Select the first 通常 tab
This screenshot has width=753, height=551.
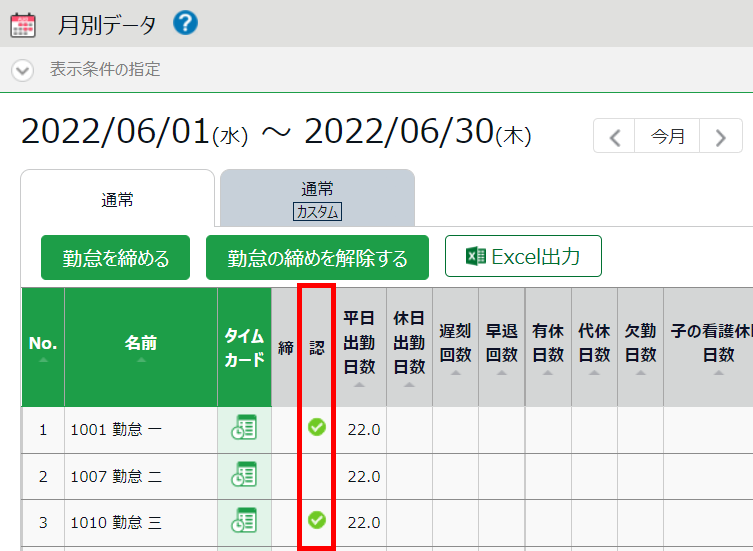[117, 199]
